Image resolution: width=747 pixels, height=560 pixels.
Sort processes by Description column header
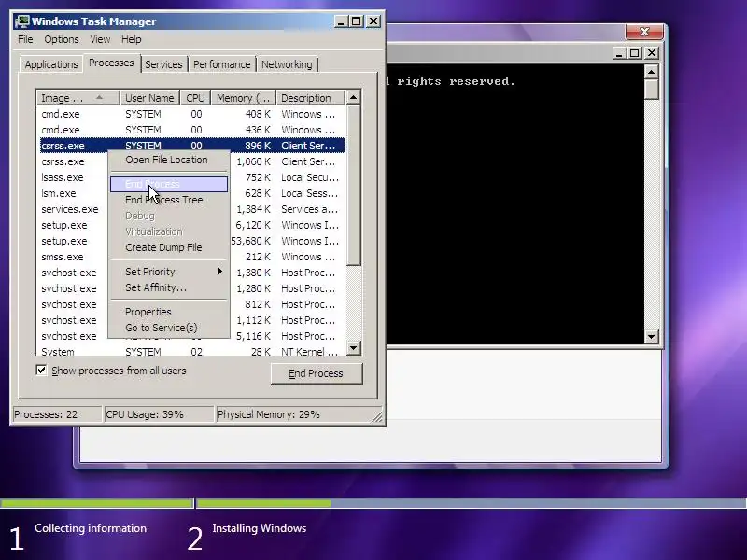(x=310, y=98)
